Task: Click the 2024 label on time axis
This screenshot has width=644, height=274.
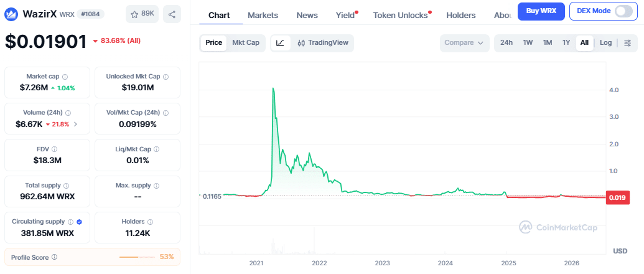Action: pyautogui.click(x=446, y=263)
